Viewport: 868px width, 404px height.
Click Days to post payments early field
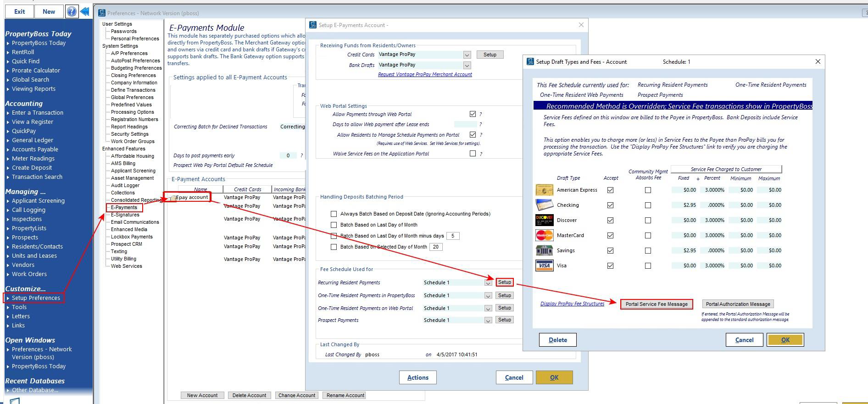(288, 155)
